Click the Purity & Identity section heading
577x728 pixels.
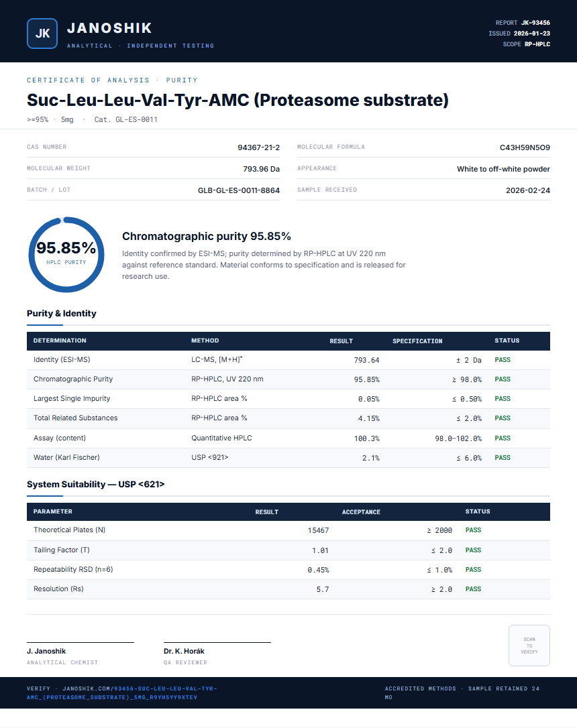pos(62,314)
